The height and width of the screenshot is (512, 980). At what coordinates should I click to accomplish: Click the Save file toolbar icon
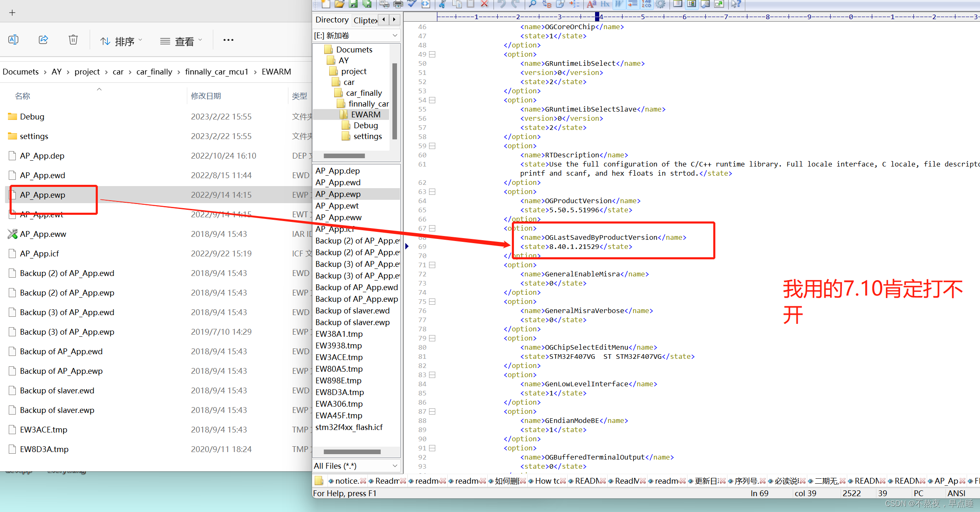pyautogui.click(x=353, y=4)
